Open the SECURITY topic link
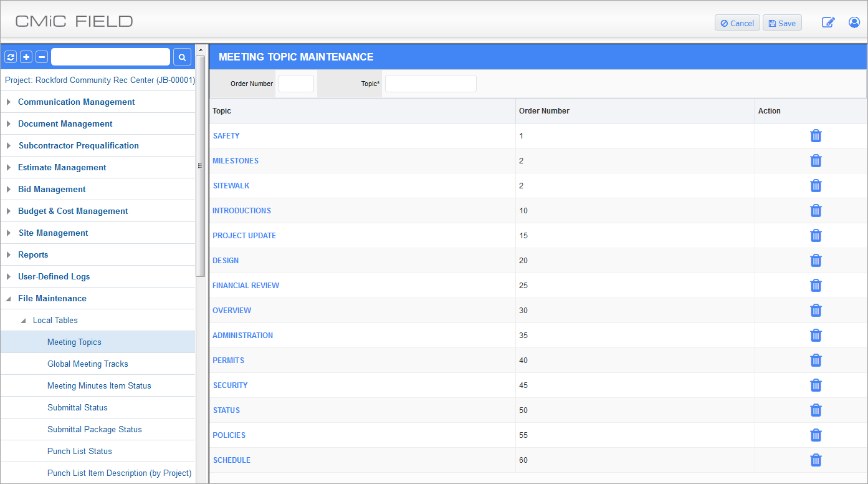The width and height of the screenshot is (868, 484). (x=230, y=385)
